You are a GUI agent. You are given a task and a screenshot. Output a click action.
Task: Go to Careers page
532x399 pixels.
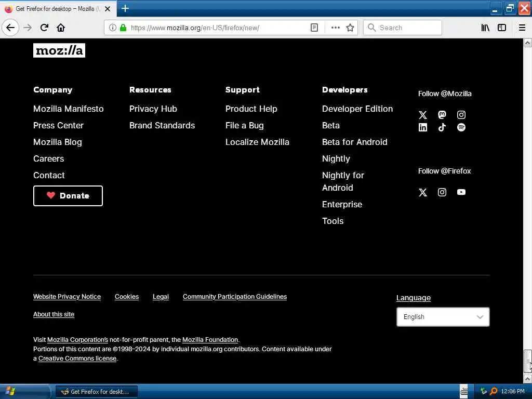pos(48,159)
